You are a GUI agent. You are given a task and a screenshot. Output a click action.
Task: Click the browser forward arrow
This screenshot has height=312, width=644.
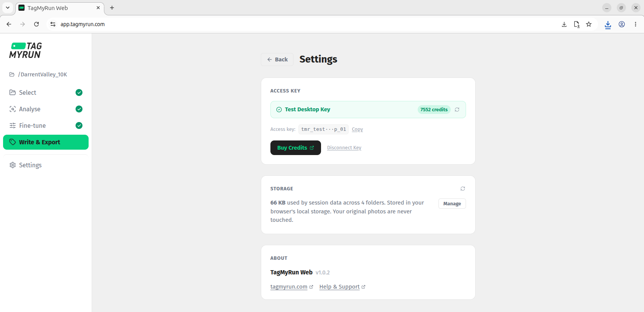(x=23, y=24)
